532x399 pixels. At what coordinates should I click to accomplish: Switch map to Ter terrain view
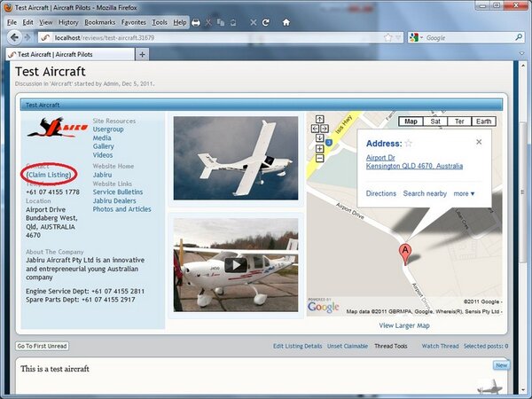point(459,121)
